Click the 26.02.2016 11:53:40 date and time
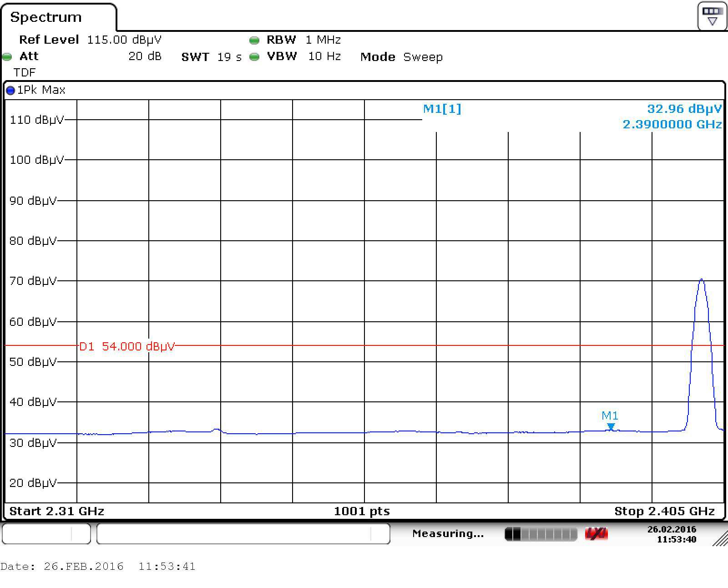The height and width of the screenshot is (588, 728). (672, 534)
